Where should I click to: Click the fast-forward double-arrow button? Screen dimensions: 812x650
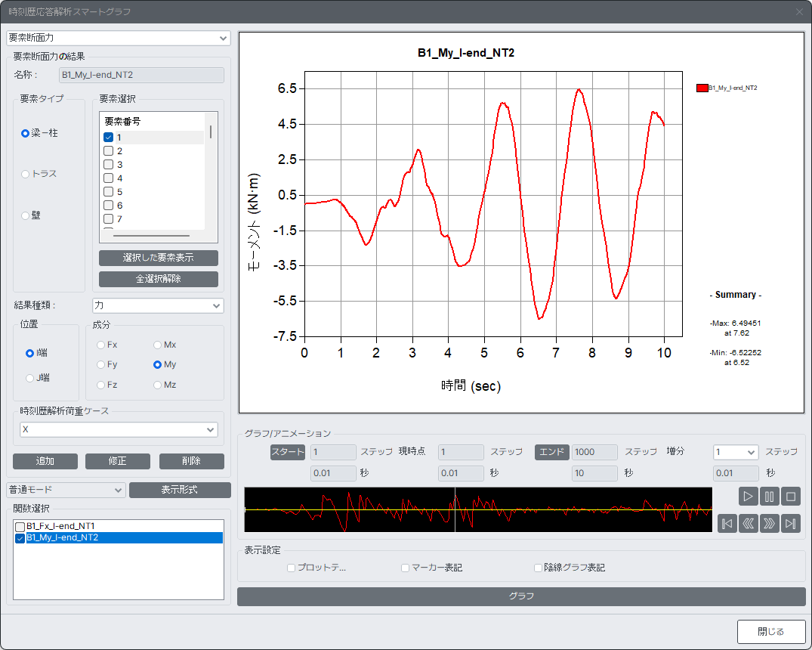(770, 524)
